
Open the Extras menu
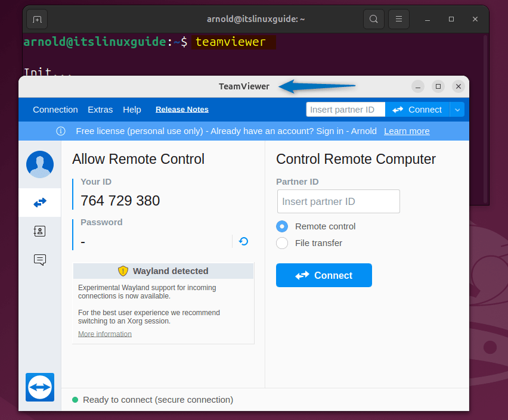pos(100,110)
